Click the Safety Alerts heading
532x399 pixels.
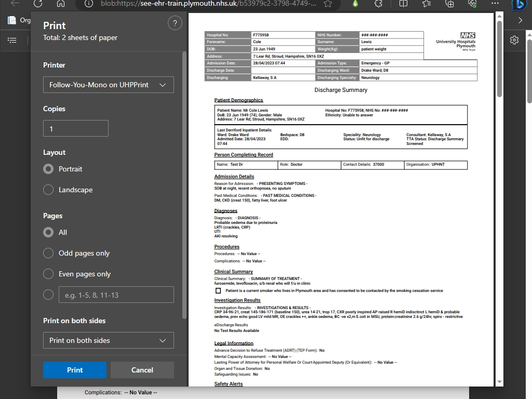pyautogui.click(x=229, y=384)
